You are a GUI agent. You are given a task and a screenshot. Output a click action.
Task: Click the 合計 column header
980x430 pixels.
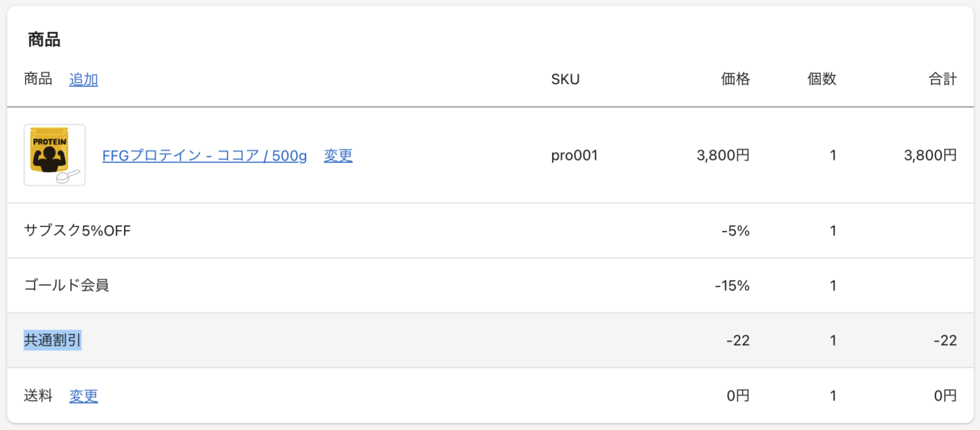pos(943,79)
